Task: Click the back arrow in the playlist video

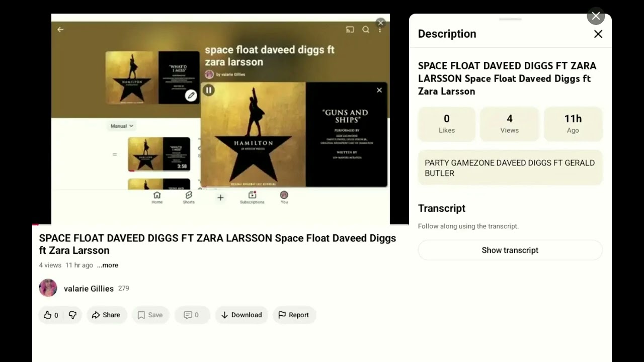Action: [x=60, y=30]
